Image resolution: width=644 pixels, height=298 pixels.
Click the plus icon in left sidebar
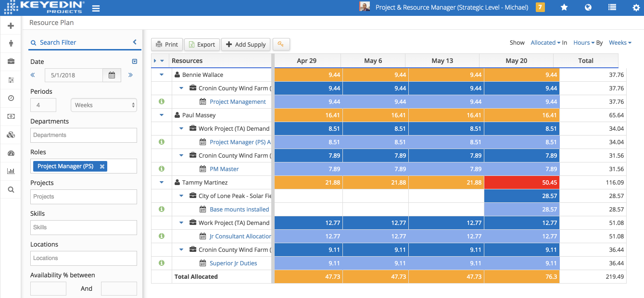(11, 26)
